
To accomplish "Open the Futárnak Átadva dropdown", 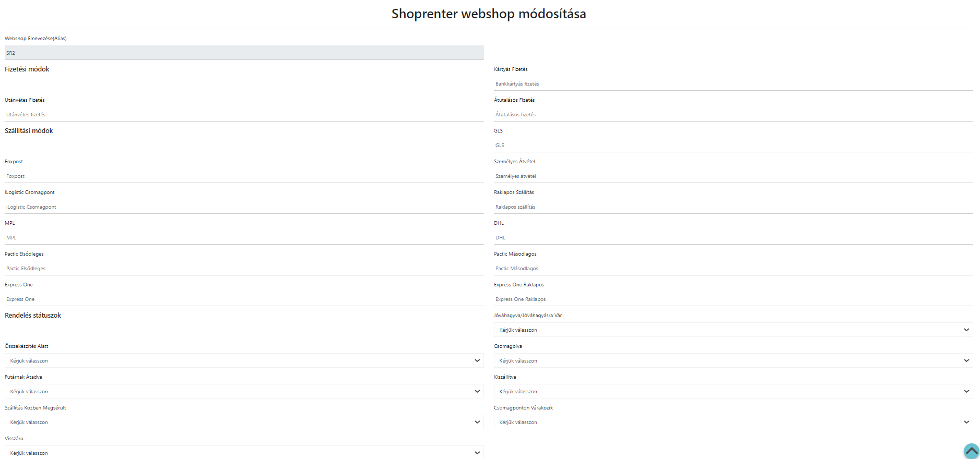I will click(x=244, y=391).
